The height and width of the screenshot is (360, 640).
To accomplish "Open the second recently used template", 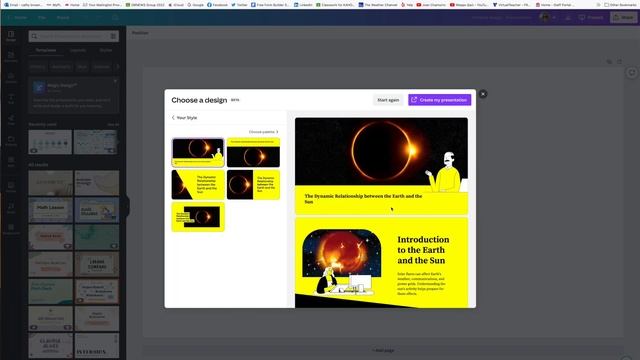I will [96, 142].
